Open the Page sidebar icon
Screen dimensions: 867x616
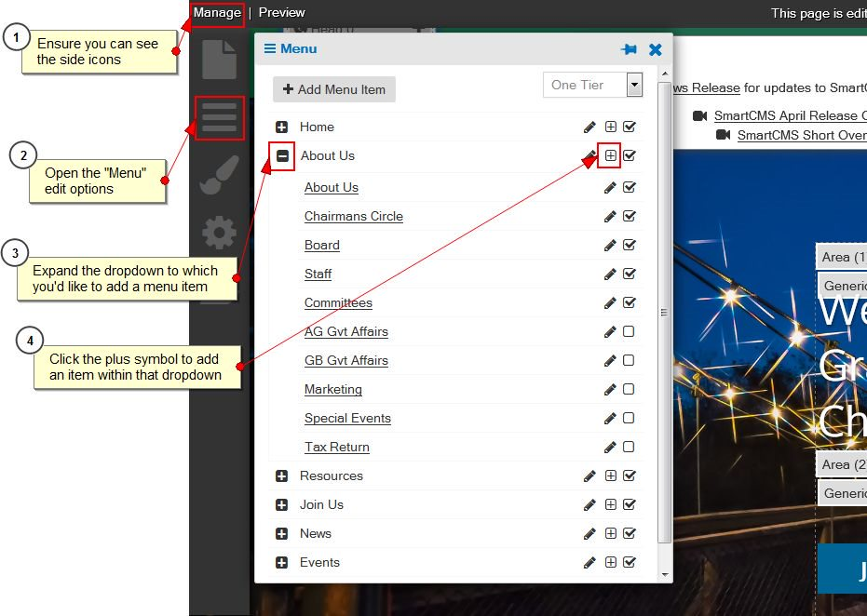coord(220,60)
